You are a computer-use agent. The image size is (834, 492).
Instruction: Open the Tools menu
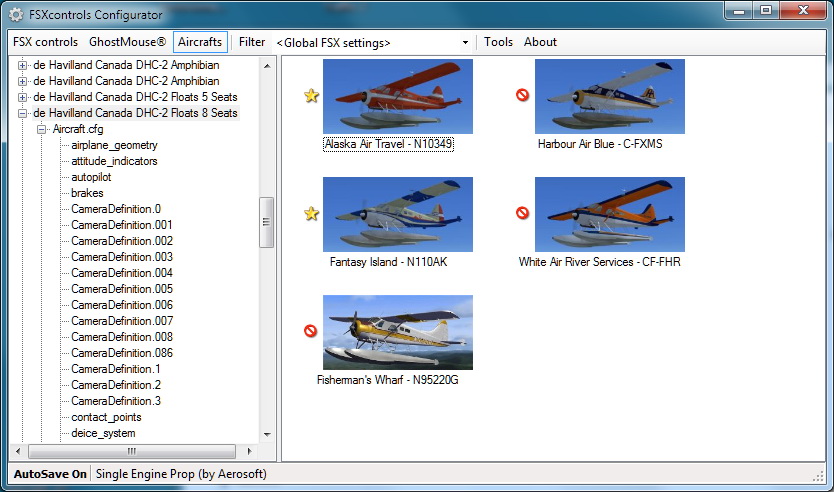[x=498, y=42]
